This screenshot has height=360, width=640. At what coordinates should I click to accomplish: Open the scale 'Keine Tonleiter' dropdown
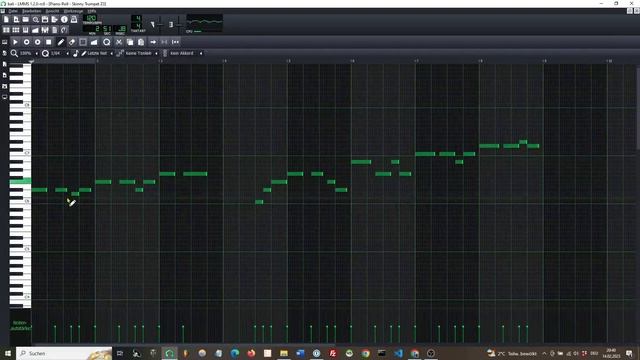pyautogui.click(x=141, y=53)
